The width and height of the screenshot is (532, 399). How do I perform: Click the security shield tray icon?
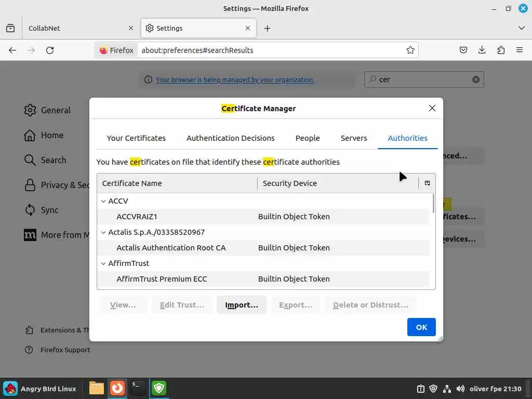(x=433, y=389)
